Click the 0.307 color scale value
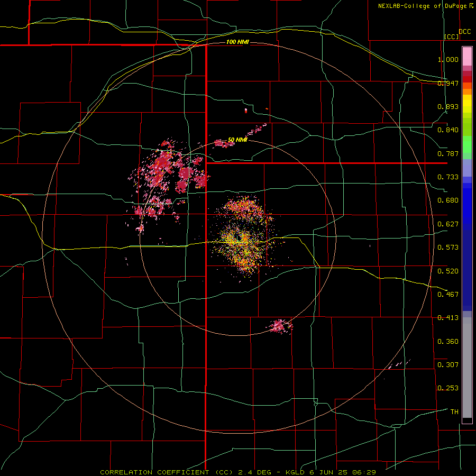The width and height of the screenshot is (476, 476). pyautogui.click(x=448, y=365)
